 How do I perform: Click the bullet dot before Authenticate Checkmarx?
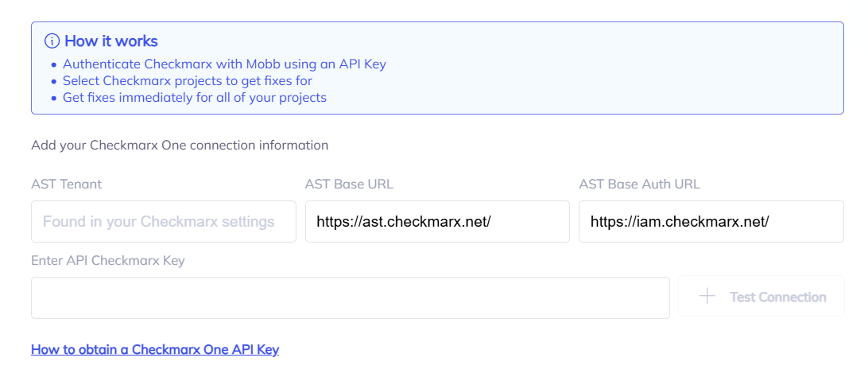(53, 65)
